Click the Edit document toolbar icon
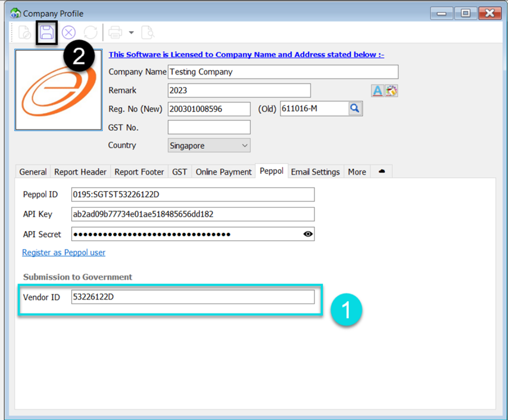This screenshot has width=508, height=420. click(24, 32)
